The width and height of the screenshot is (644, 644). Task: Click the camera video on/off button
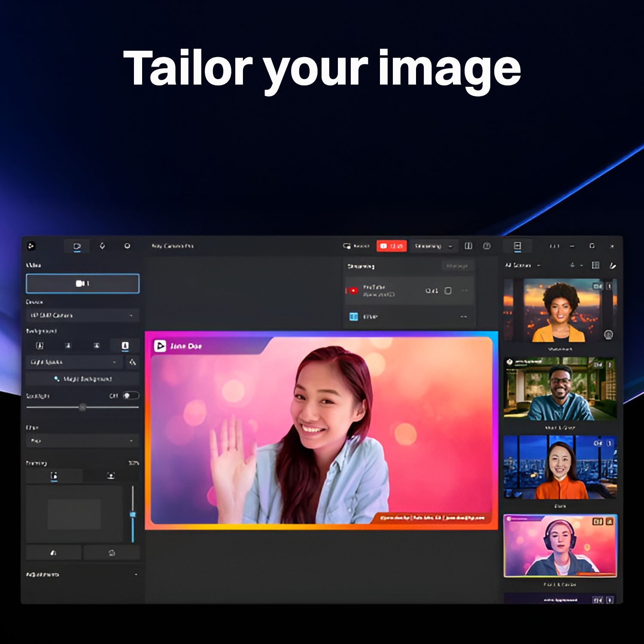coord(82,284)
